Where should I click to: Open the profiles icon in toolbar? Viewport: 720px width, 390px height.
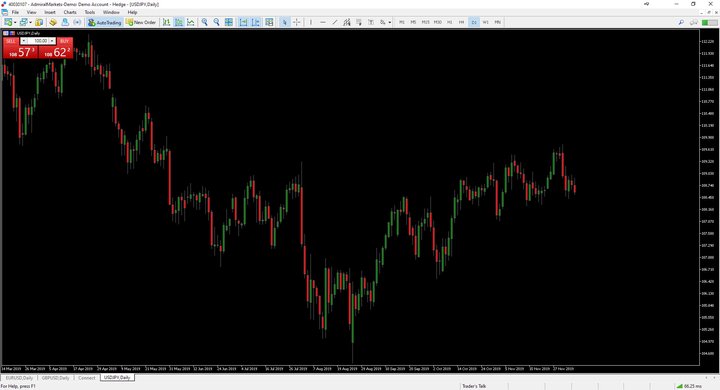(23, 22)
